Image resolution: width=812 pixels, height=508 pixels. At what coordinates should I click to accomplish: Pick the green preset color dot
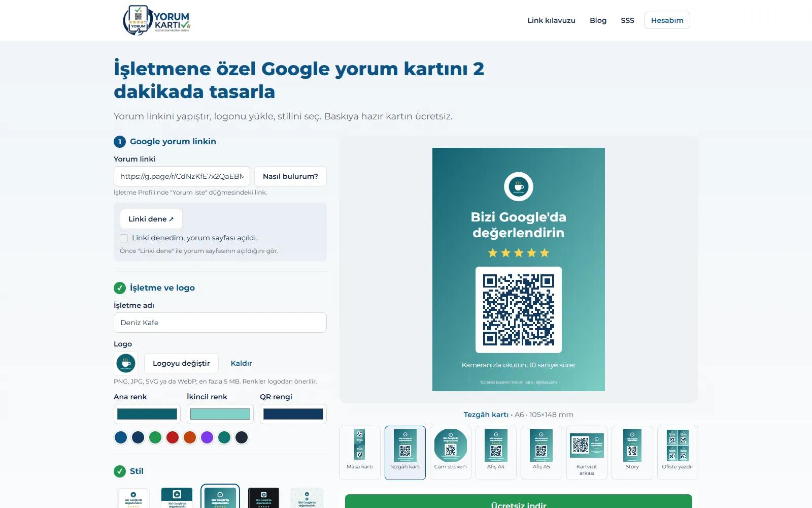155,437
